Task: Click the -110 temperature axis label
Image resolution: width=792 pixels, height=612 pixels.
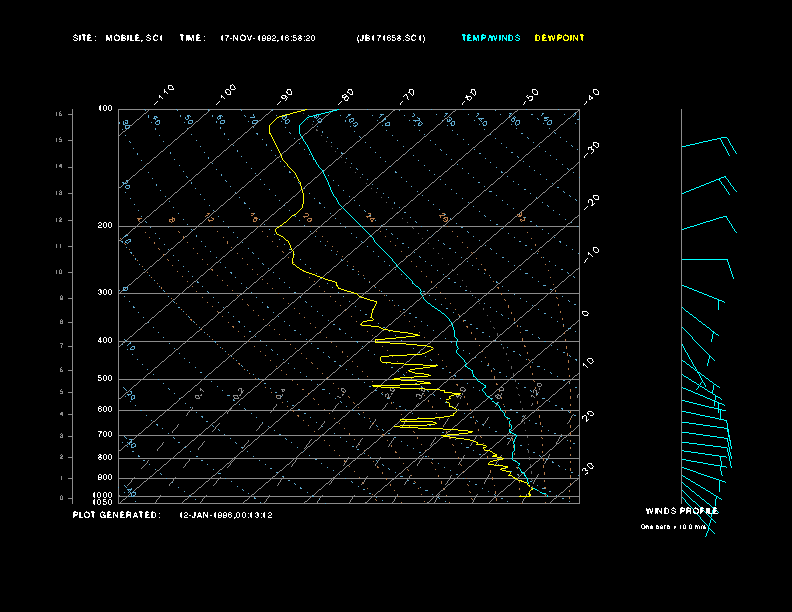Action: click(x=165, y=92)
